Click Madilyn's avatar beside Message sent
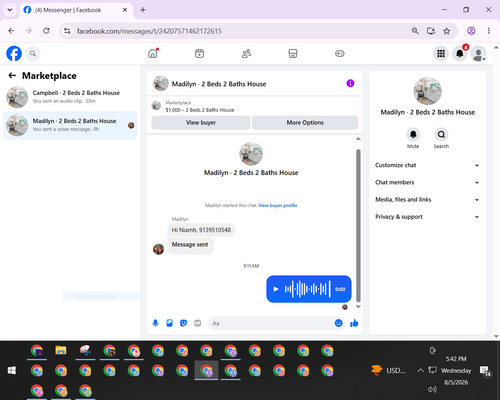The width and height of the screenshot is (500, 400). (158, 249)
